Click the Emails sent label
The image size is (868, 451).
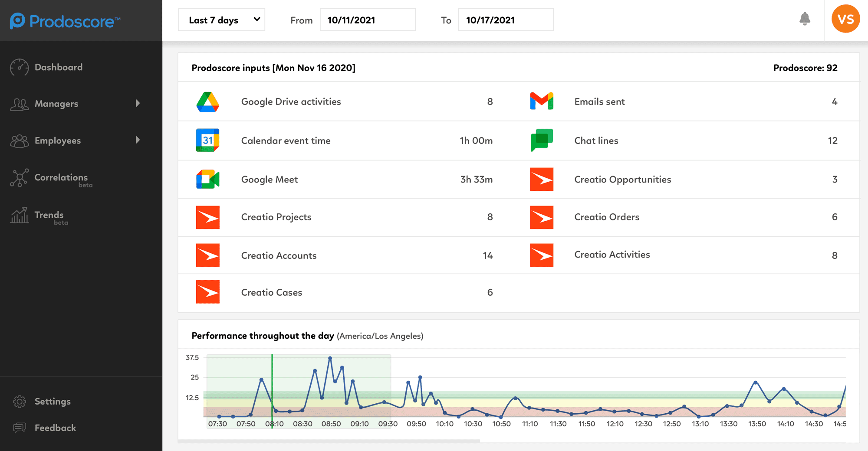(x=599, y=102)
